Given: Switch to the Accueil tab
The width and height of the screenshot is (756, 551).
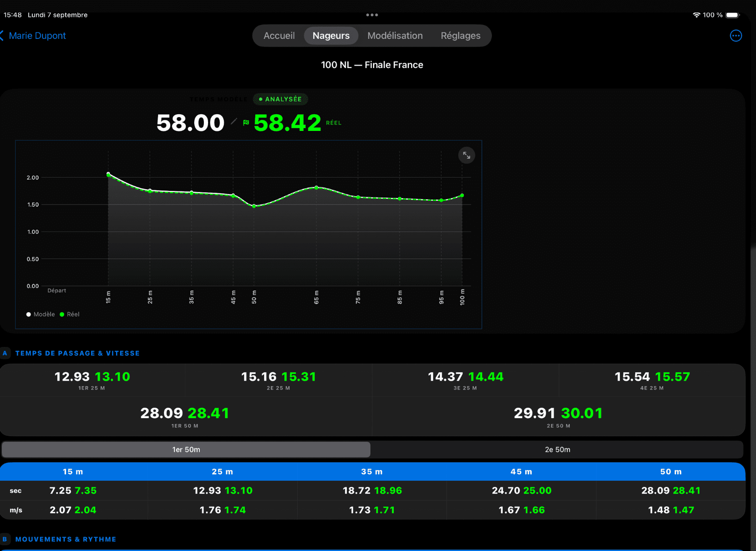Looking at the screenshot, I should 279,36.
